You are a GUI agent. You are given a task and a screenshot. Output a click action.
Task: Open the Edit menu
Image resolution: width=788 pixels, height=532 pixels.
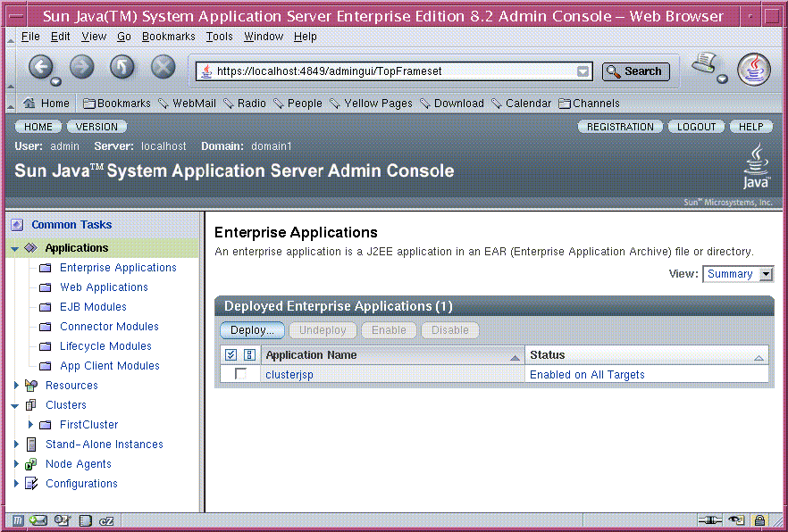61,37
